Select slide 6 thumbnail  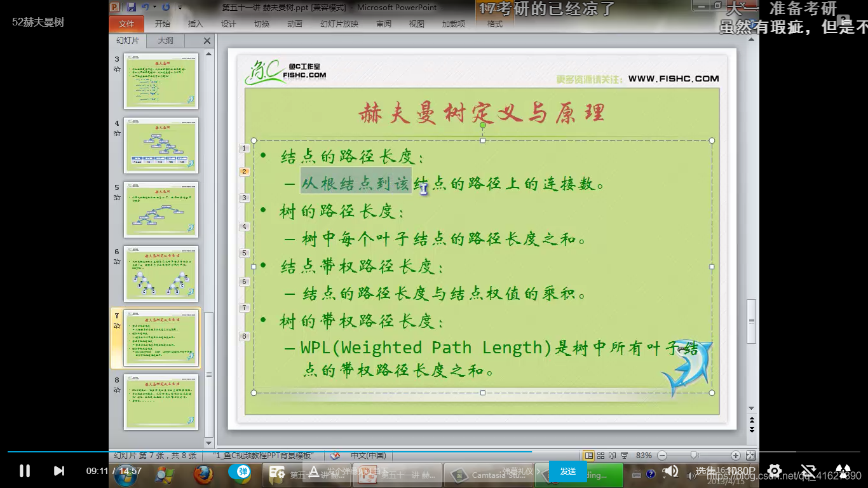tap(161, 274)
